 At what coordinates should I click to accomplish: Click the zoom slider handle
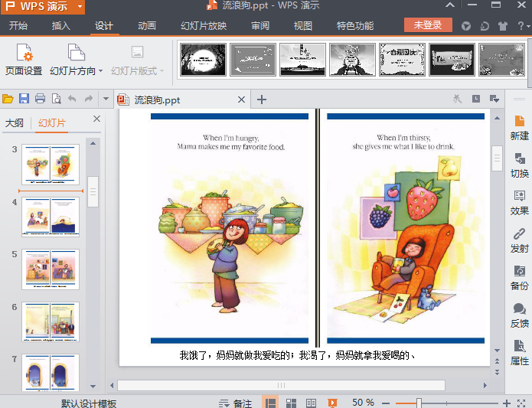(419, 403)
